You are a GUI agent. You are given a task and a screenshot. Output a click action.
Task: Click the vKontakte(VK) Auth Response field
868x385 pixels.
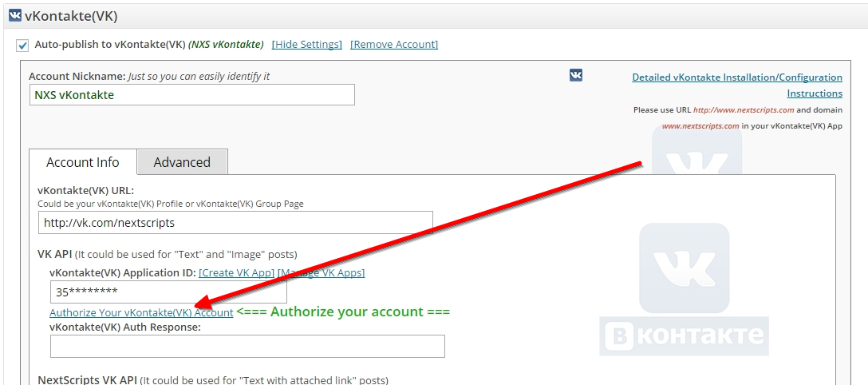247,346
